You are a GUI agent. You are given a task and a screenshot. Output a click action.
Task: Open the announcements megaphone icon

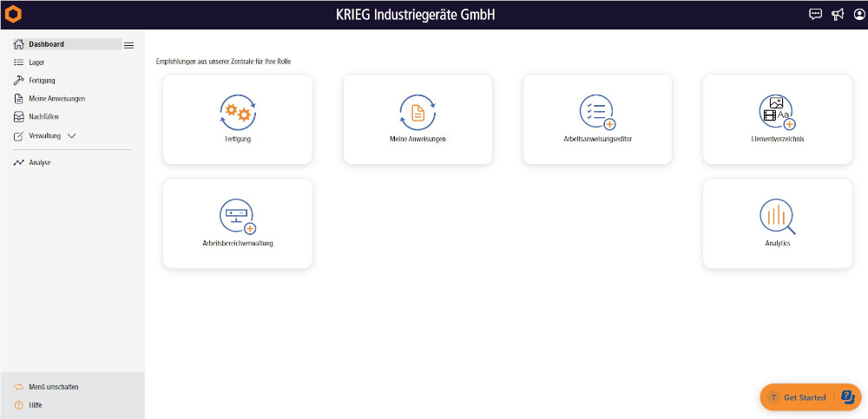tap(838, 14)
